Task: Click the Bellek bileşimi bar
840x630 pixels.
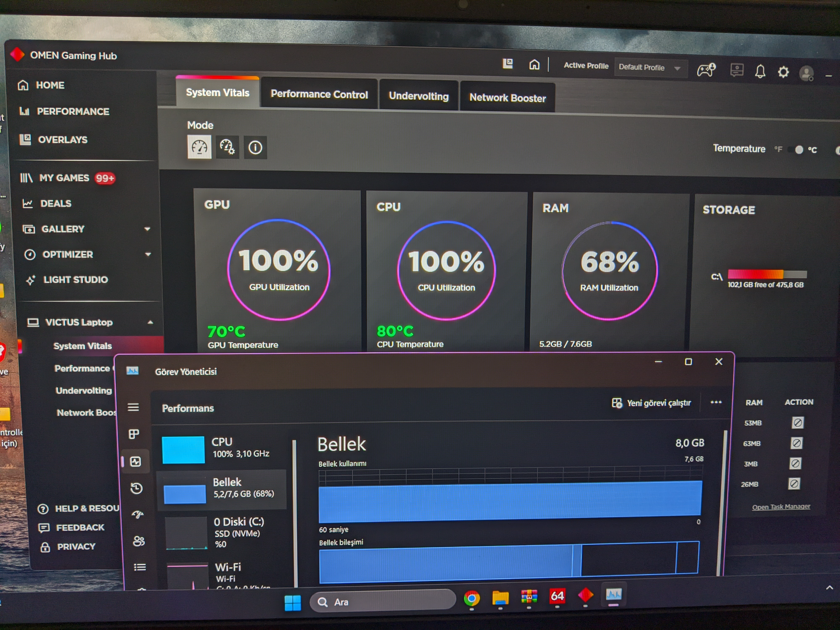Action: (x=509, y=562)
